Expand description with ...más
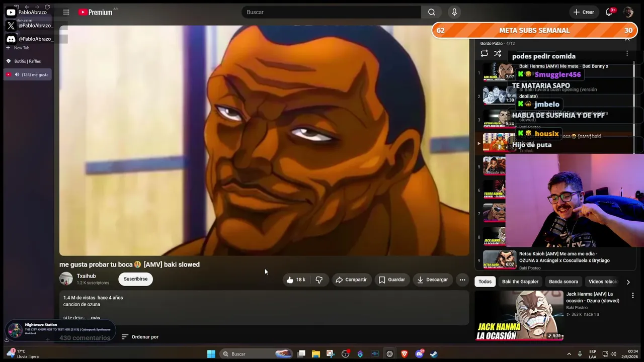The width and height of the screenshot is (644, 362). 94,318
